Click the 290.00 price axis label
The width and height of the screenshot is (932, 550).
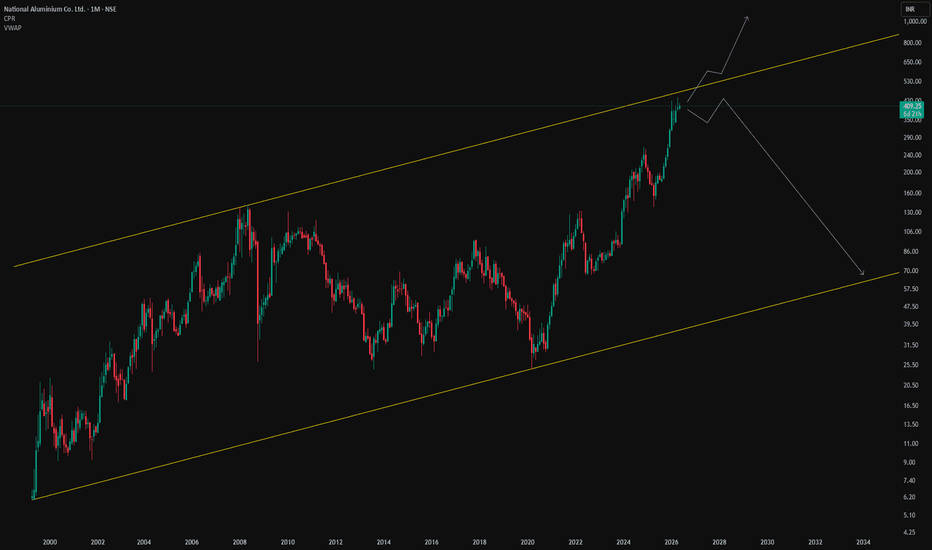[912, 137]
